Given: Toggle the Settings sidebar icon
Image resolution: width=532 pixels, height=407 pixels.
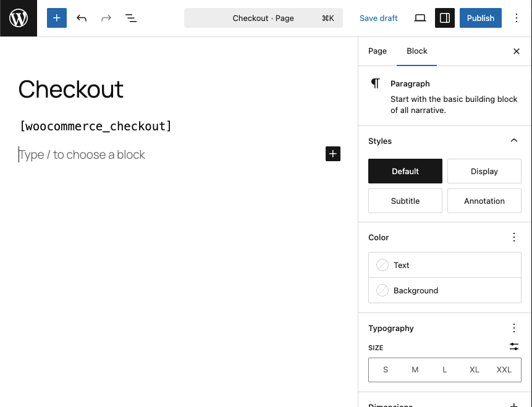Looking at the screenshot, I should click(445, 19).
